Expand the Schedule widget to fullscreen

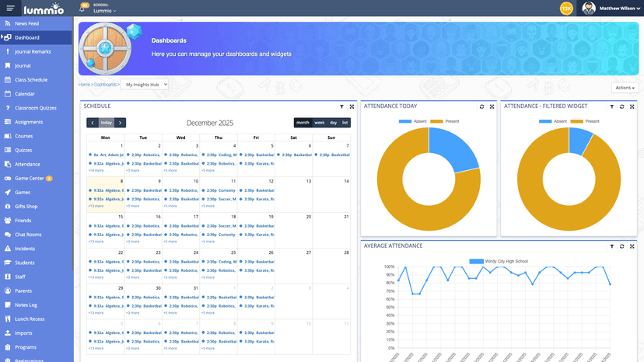coord(352,106)
